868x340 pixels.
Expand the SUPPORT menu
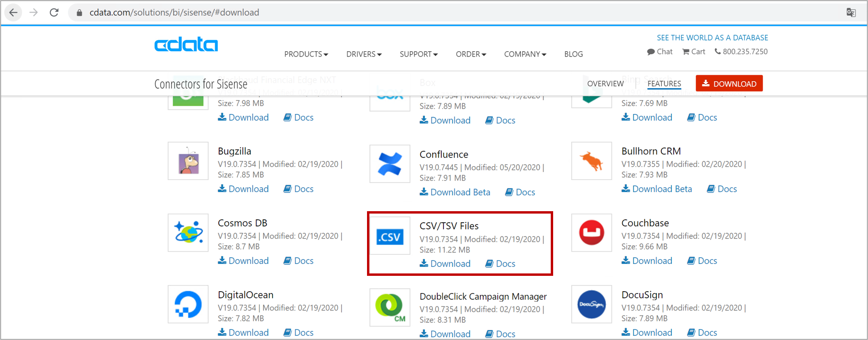click(x=419, y=54)
